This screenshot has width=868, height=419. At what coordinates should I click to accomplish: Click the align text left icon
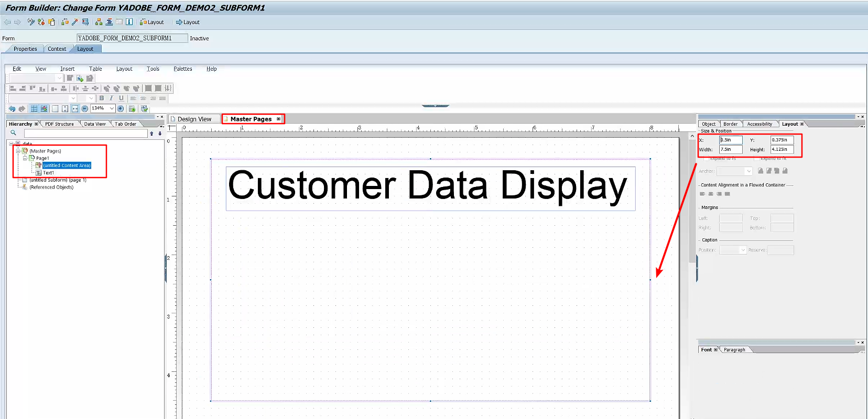(x=133, y=98)
